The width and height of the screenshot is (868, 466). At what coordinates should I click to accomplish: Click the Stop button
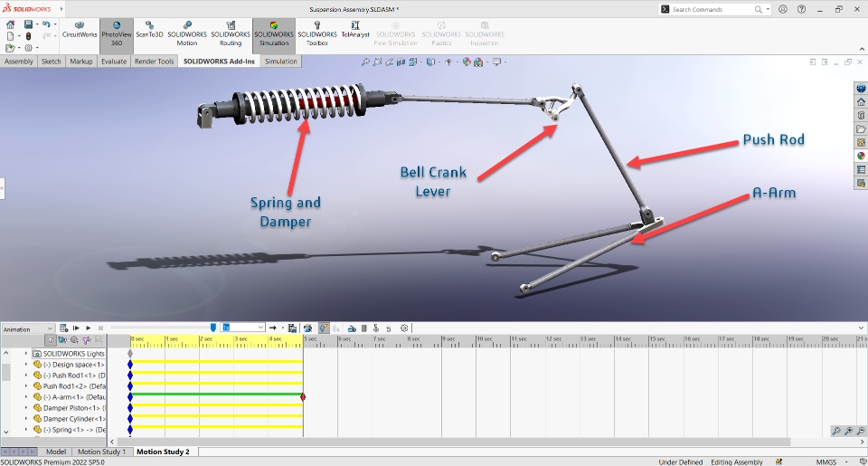[100, 328]
